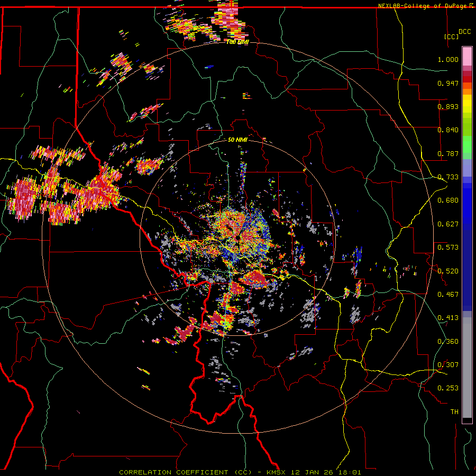Screen dimensions: 476x476
Task: Click the 0.947 legend value
Action: (x=448, y=83)
